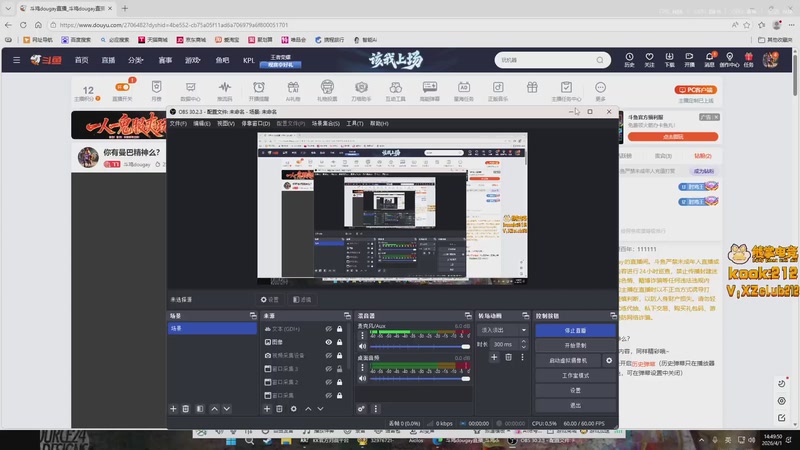This screenshot has width=800, height=450.
Task: Add a new source with plus icon
Action: tap(267, 409)
